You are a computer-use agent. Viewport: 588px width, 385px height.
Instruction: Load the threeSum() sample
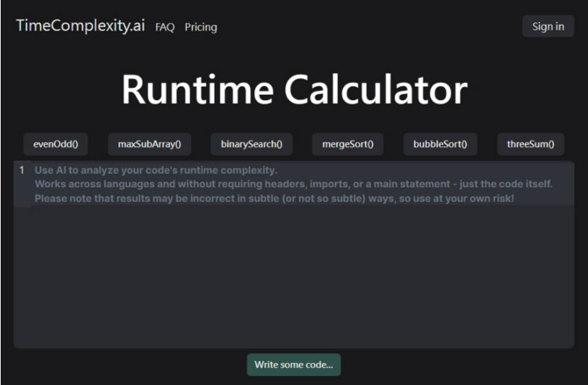[531, 144]
